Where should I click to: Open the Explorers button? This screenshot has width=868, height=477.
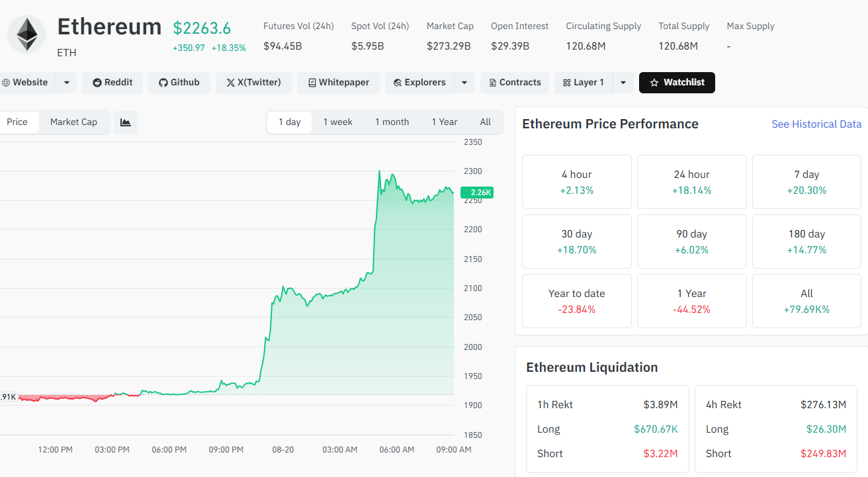[x=419, y=83]
